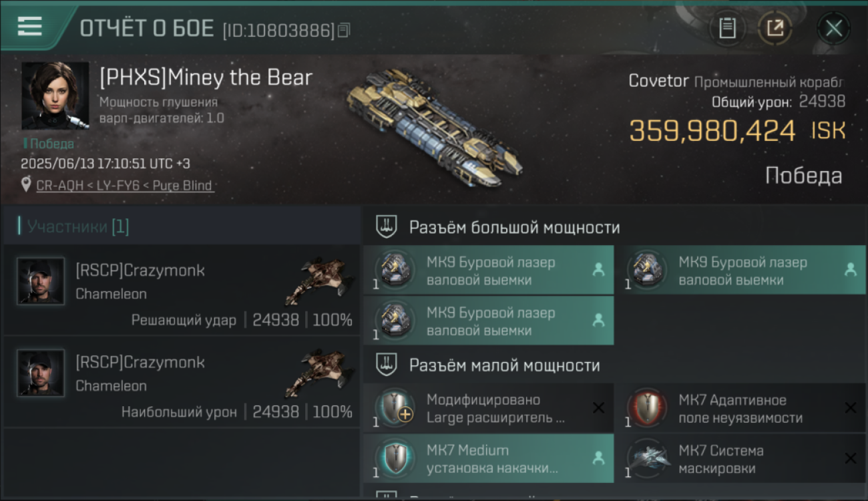Open the hamburger menu in the top-left corner
Image resolution: width=868 pixels, height=501 pixels.
click(x=29, y=27)
